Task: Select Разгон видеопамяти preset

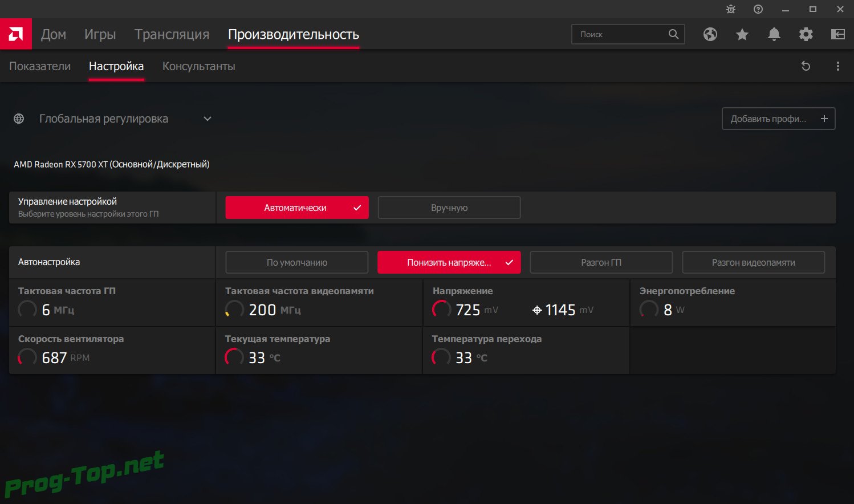Action: tap(754, 262)
